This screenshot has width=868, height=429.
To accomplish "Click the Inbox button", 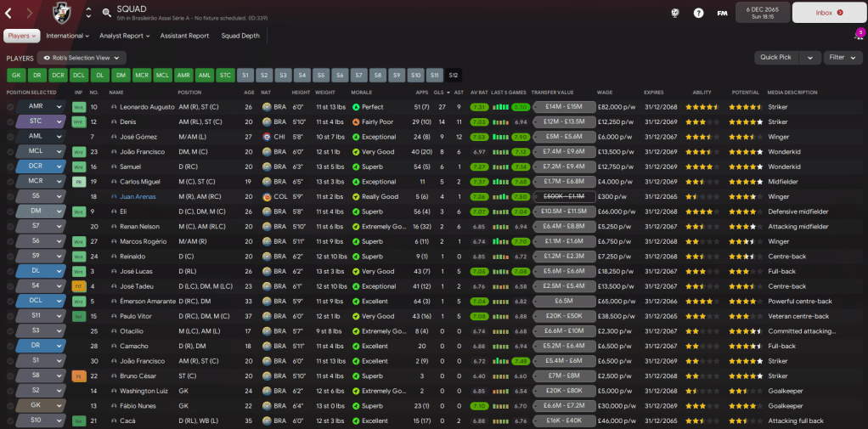I will click(828, 13).
